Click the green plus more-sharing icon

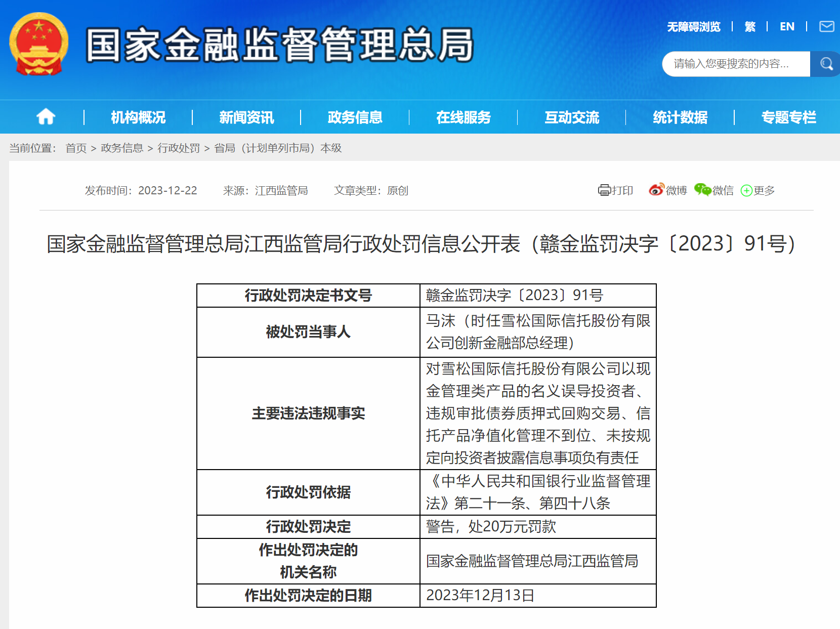tap(746, 190)
